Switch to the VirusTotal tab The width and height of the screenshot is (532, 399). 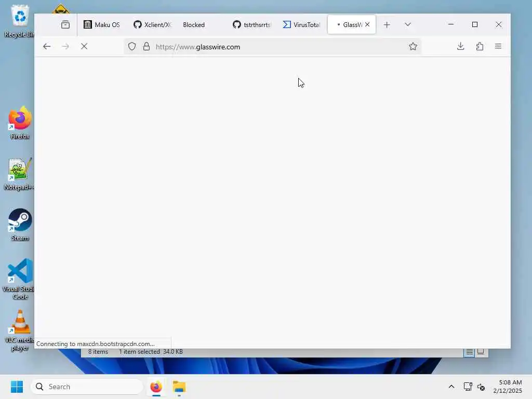click(x=301, y=25)
